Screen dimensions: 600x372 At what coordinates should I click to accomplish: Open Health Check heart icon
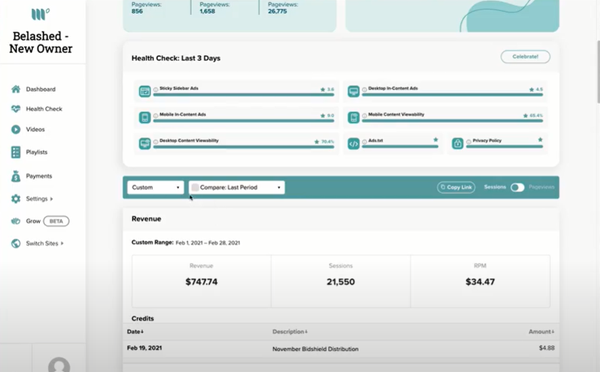coord(16,109)
